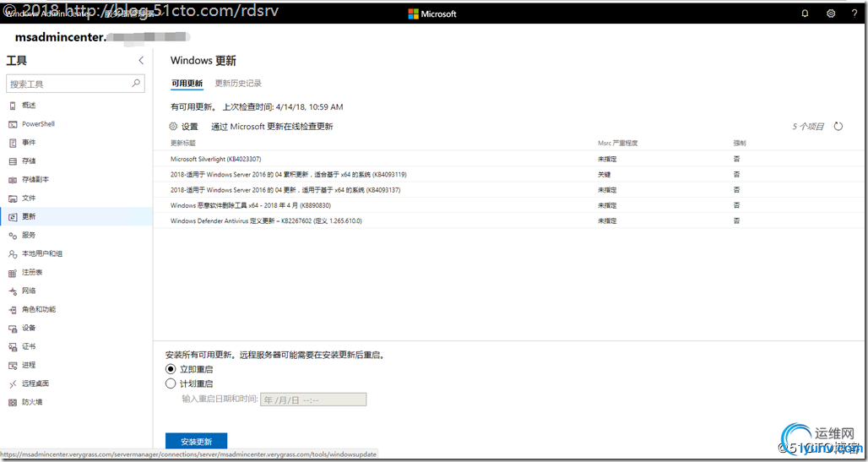The height and width of the screenshot is (462, 868).
Task: Open the 进程 processes tool icon
Action: coord(13,365)
